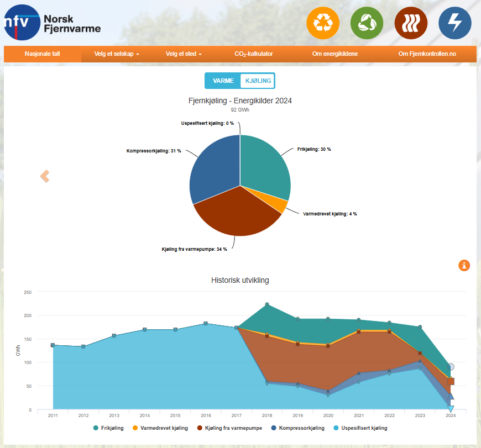
Task: Select the KJØLING toggle option
Action: click(258, 81)
